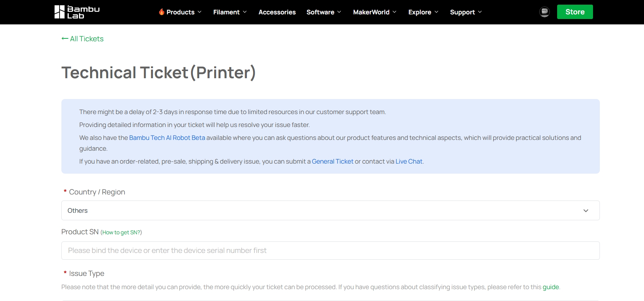Screen dimensions: 644x301
Task: Open the Live Chat link
Action: coord(409,161)
